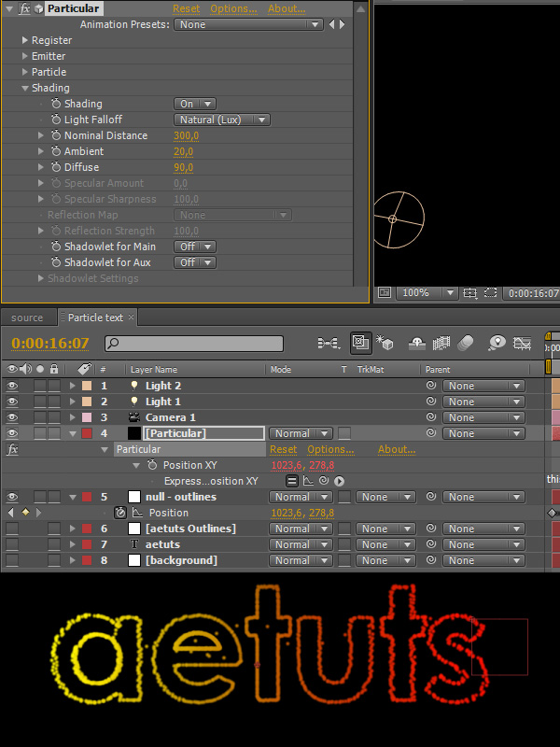This screenshot has height=747, width=560.
Task: Enable the Diffuse stopwatch
Action: coord(56,167)
